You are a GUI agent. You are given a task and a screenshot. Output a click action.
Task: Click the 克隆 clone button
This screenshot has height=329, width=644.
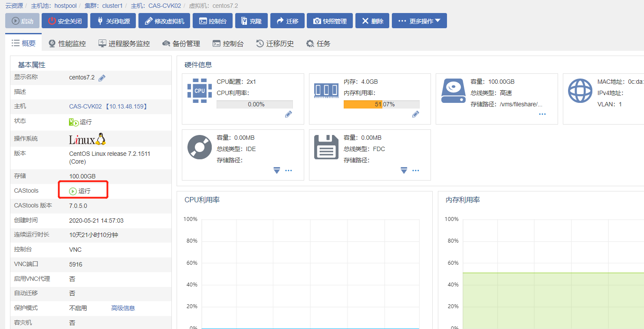click(251, 21)
